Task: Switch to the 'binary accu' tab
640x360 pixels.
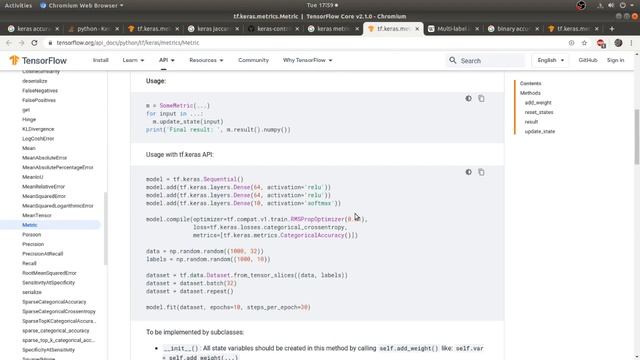Action: point(513,29)
